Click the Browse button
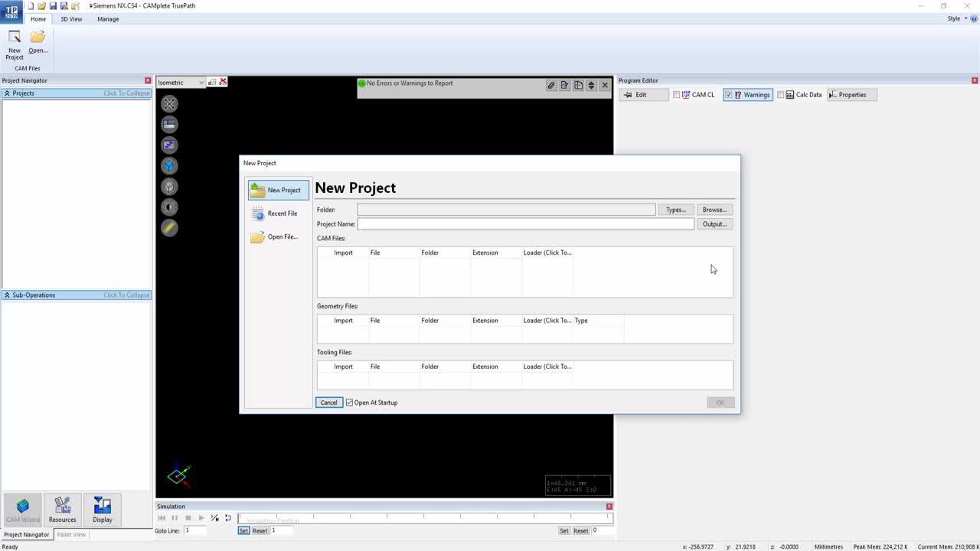980x551 pixels. tap(714, 210)
